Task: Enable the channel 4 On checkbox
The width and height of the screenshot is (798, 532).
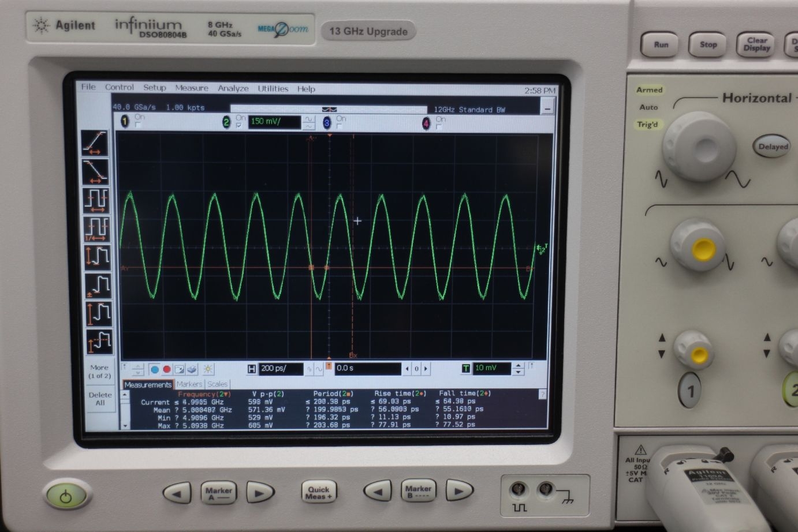Action: [439, 126]
